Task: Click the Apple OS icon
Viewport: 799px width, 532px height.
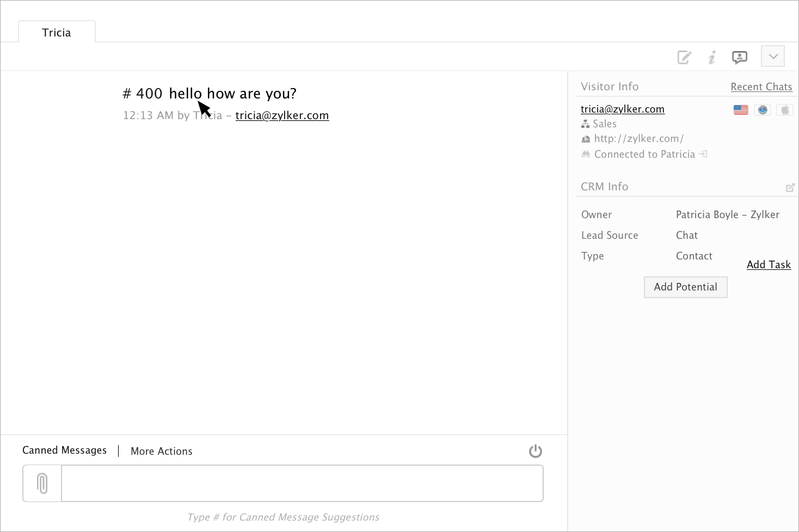Action: click(785, 110)
